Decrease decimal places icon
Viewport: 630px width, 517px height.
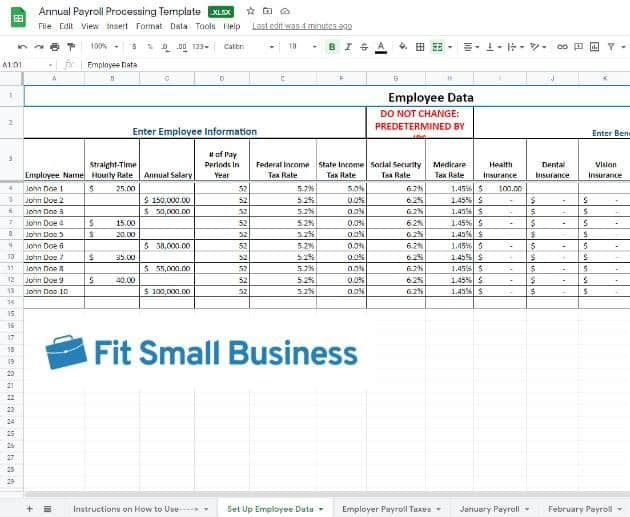tap(165, 47)
